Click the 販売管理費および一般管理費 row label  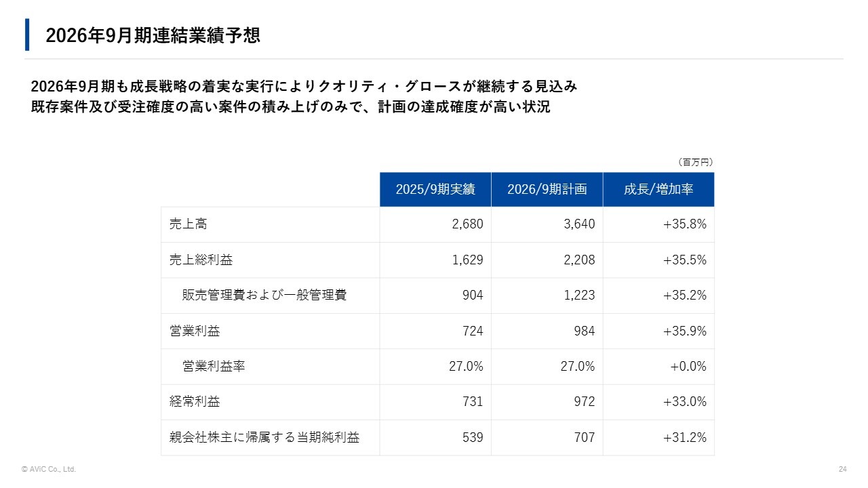click(264, 296)
